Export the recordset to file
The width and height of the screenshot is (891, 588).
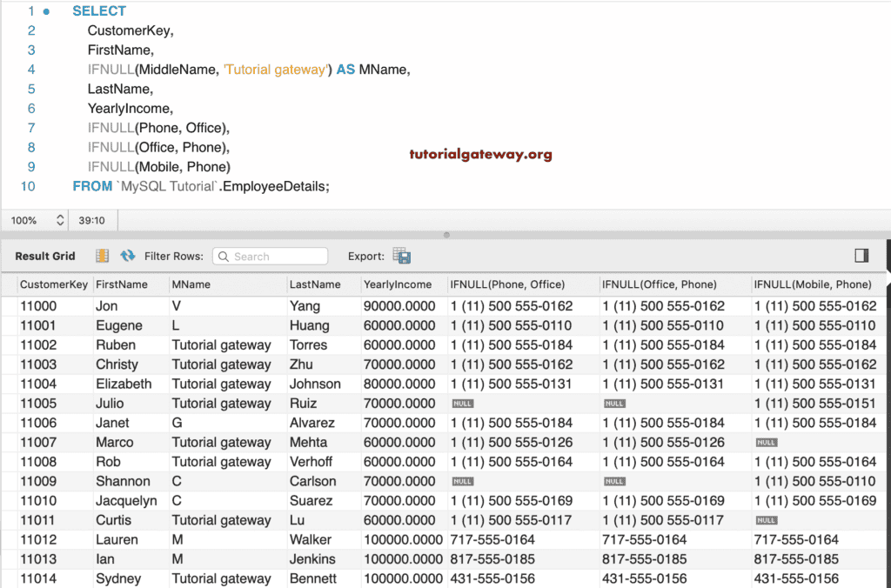click(401, 256)
